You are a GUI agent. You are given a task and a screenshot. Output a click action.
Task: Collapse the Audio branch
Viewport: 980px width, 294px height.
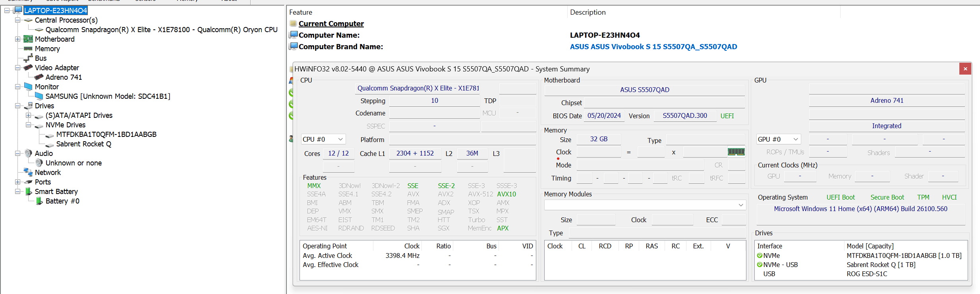[17, 153]
